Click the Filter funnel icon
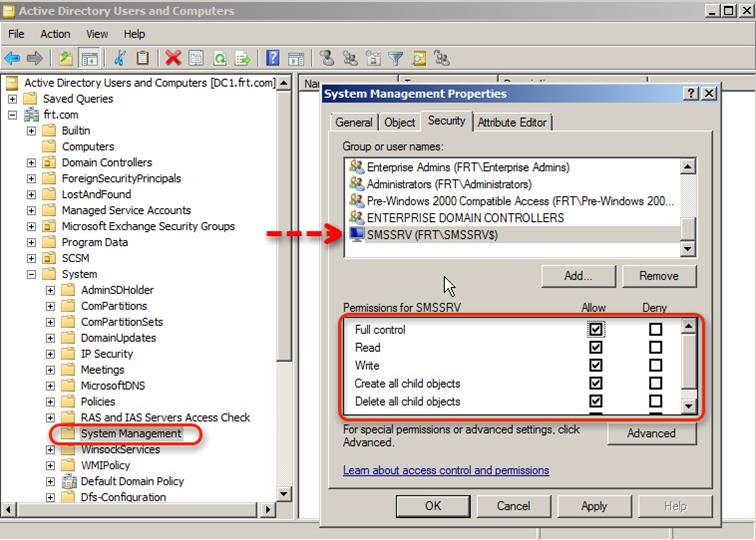Viewport: 756px width, 540px height. [396, 58]
